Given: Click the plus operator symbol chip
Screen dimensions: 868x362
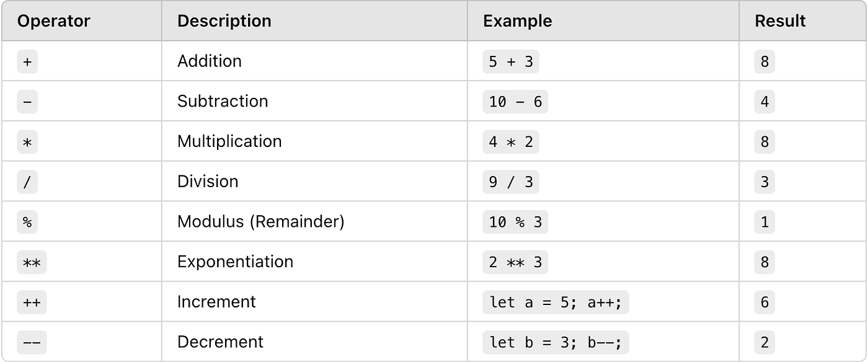Looking at the screenshot, I should tap(27, 61).
